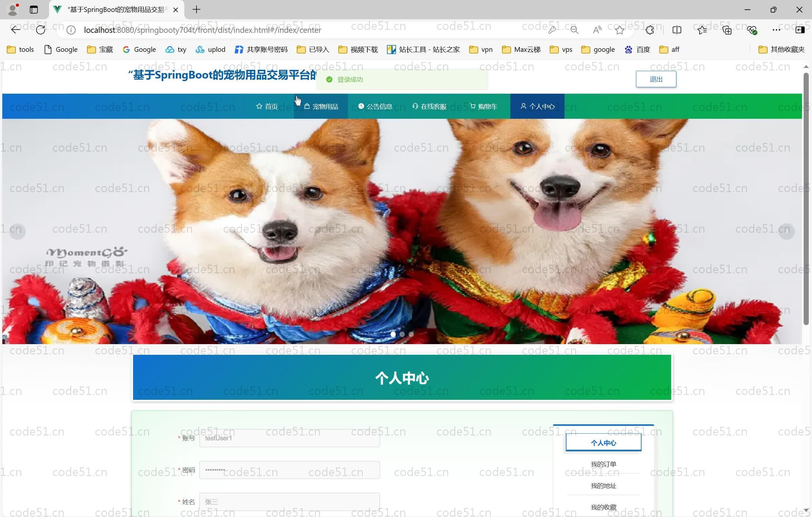Toggle split screen icon
This screenshot has width=812, height=517.
676,30
